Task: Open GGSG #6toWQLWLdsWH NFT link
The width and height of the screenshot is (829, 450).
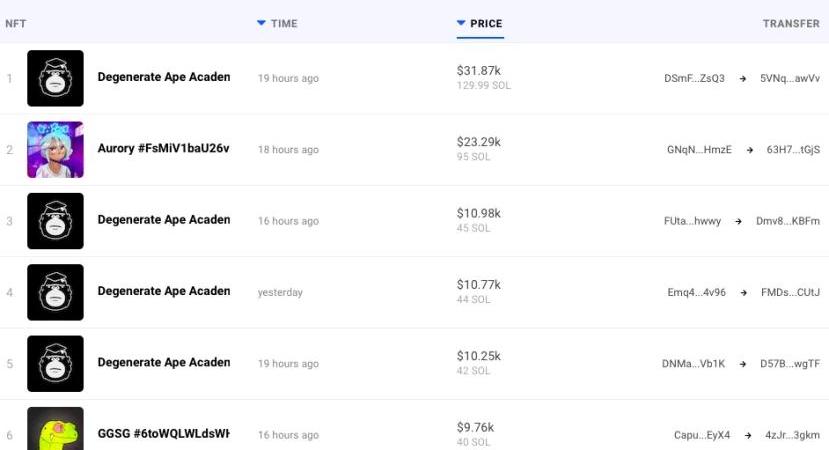Action: pos(163,434)
